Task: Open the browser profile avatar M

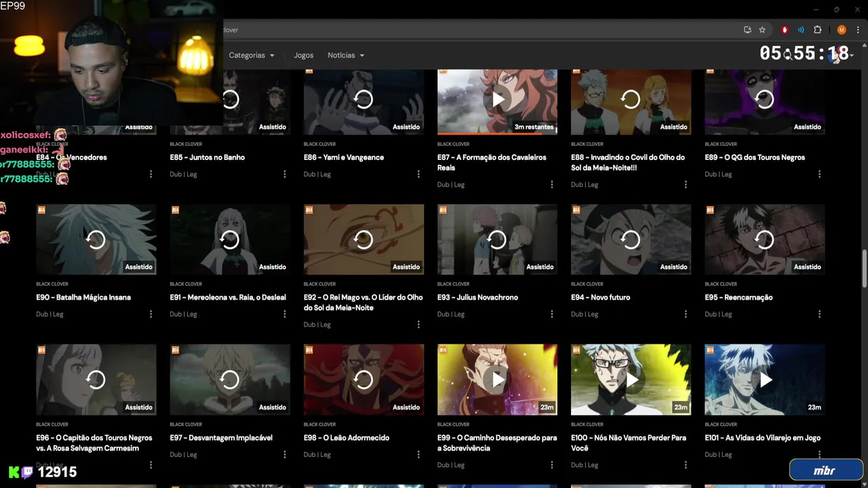Action: point(842,30)
